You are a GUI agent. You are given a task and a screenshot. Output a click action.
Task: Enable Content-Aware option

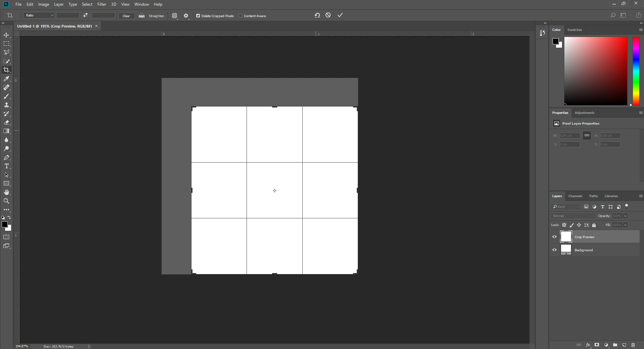[241, 15]
